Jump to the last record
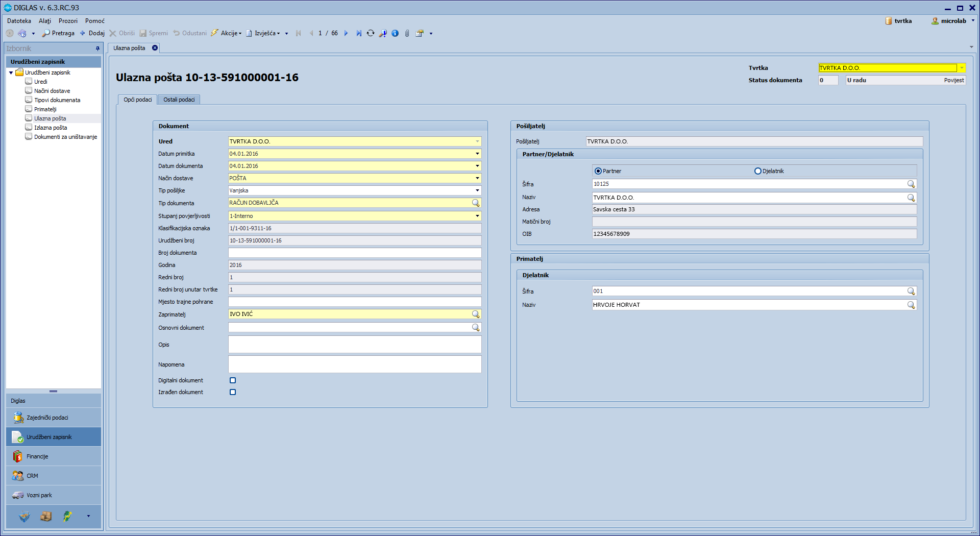980x536 pixels. (x=358, y=33)
